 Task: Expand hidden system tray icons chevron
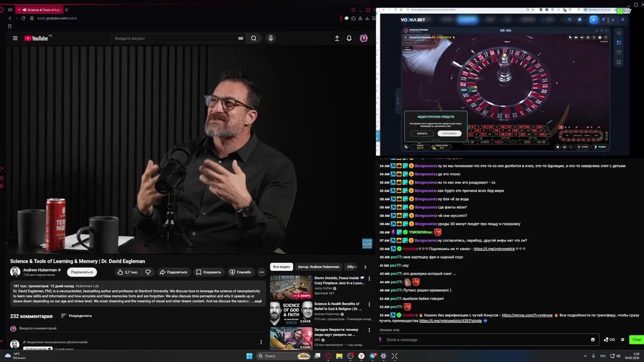pos(585,356)
